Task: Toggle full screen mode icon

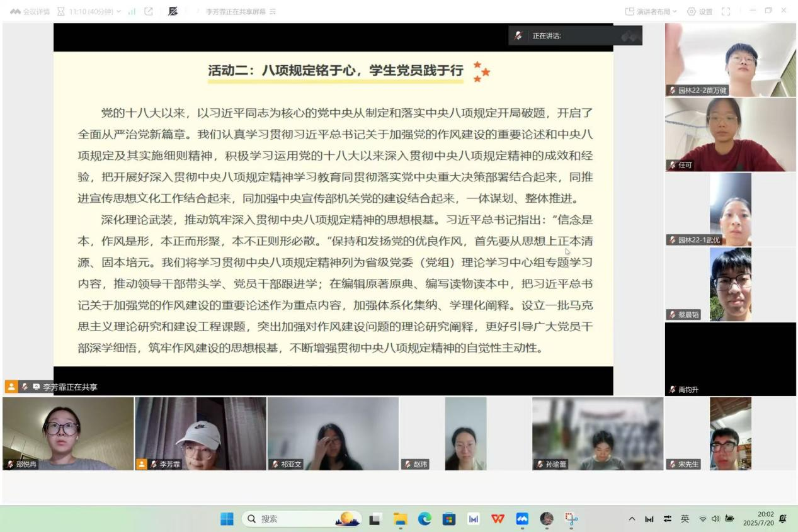Action: tap(726, 11)
